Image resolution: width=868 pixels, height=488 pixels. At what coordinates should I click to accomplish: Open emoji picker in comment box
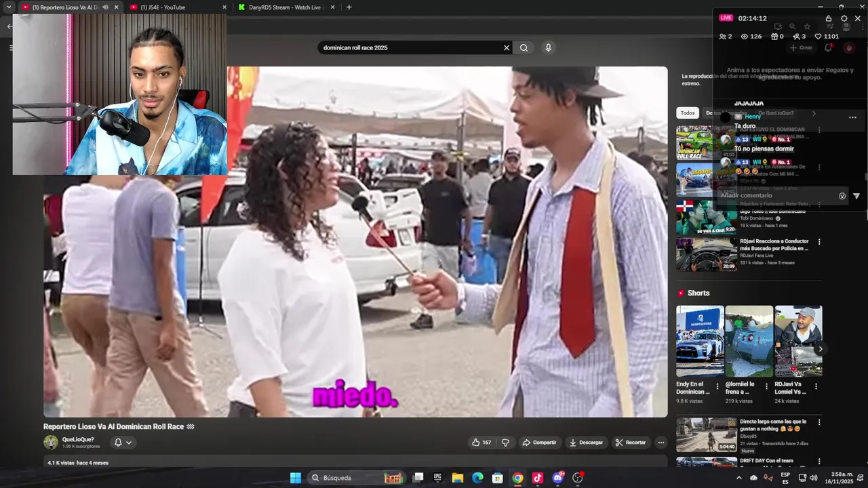[842, 196]
